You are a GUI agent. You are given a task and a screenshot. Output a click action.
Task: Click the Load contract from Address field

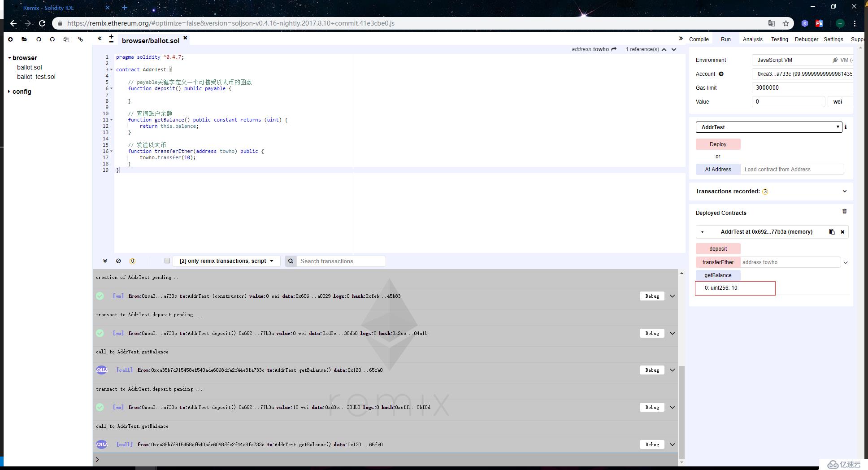pyautogui.click(x=792, y=170)
